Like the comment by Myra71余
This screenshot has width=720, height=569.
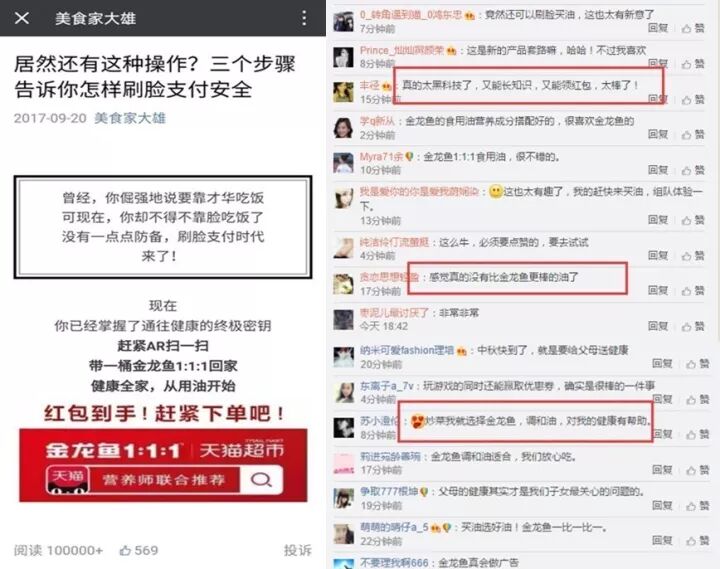(693, 170)
